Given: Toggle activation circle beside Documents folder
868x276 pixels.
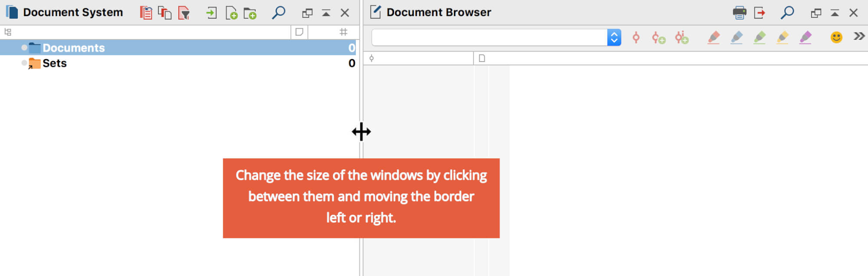Looking at the screenshot, I should click(x=24, y=48).
